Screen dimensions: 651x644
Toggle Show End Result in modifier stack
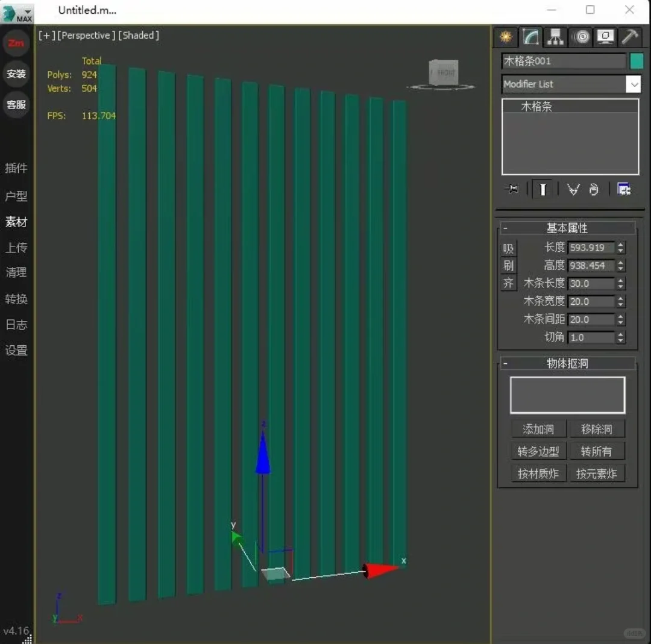542,189
